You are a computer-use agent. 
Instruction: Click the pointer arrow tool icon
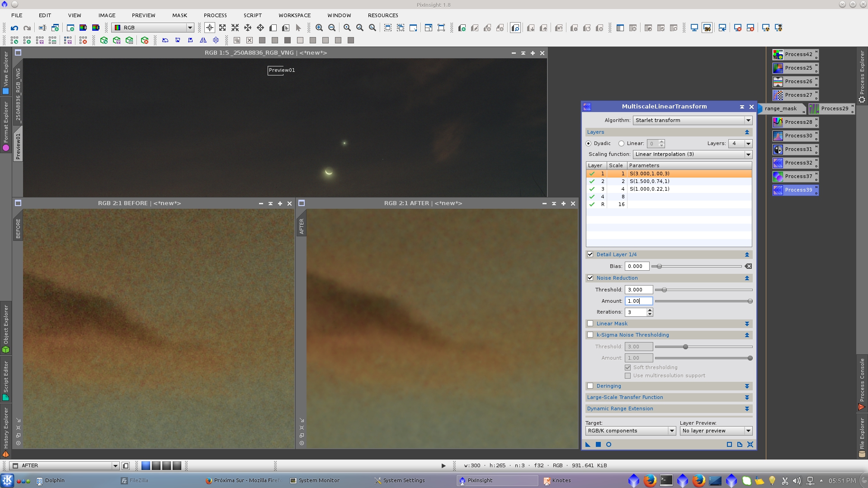point(298,28)
